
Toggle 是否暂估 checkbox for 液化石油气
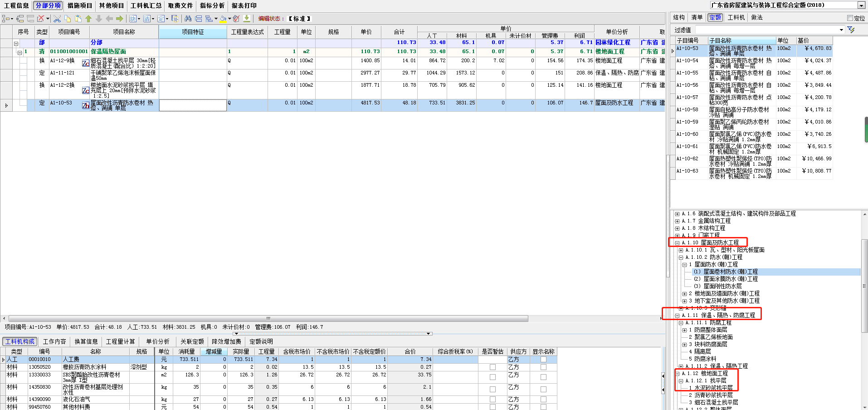(x=493, y=400)
